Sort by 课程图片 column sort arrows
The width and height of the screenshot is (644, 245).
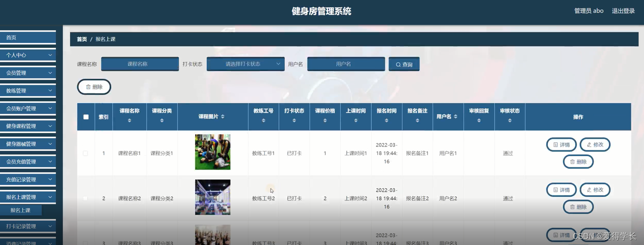pyautogui.click(x=223, y=117)
